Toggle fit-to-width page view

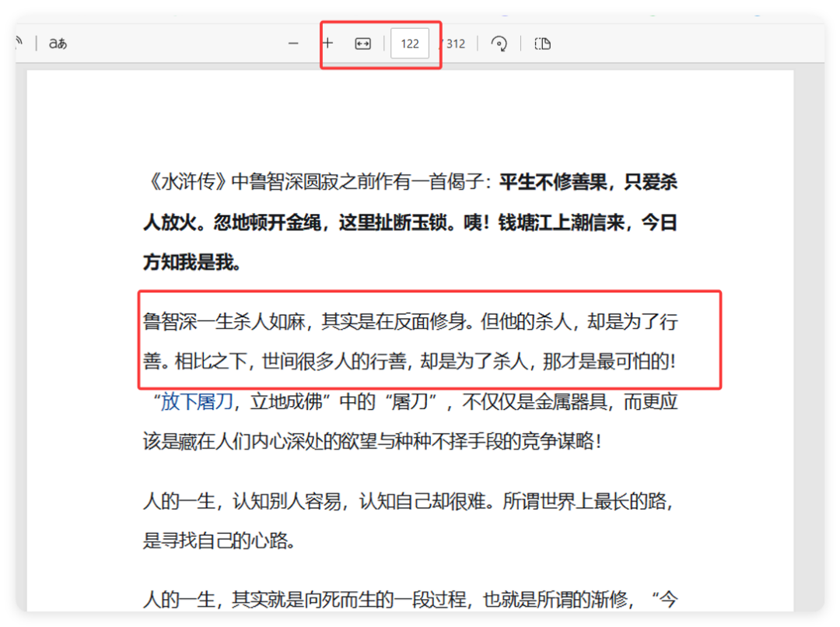pyautogui.click(x=362, y=44)
